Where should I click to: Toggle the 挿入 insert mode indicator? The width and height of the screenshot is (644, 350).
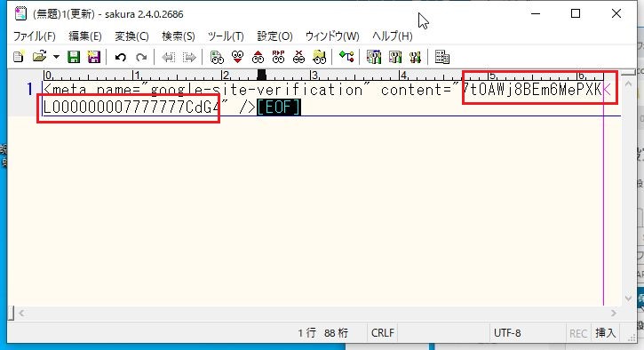(x=606, y=333)
